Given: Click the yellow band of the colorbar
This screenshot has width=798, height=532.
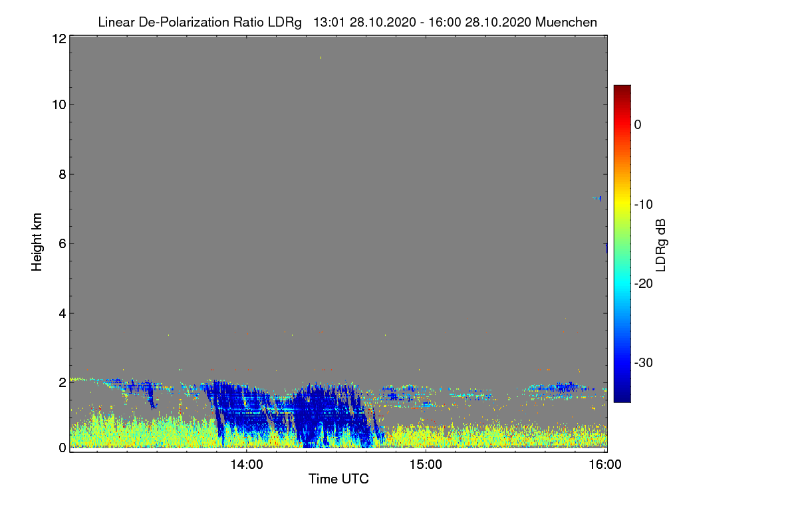Looking at the screenshot, I should (622, 204).
